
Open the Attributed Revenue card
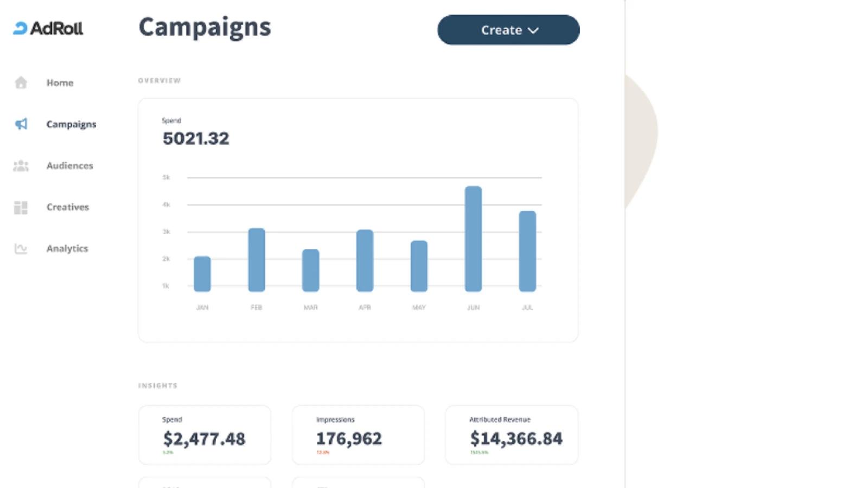(x=512, y=435)
